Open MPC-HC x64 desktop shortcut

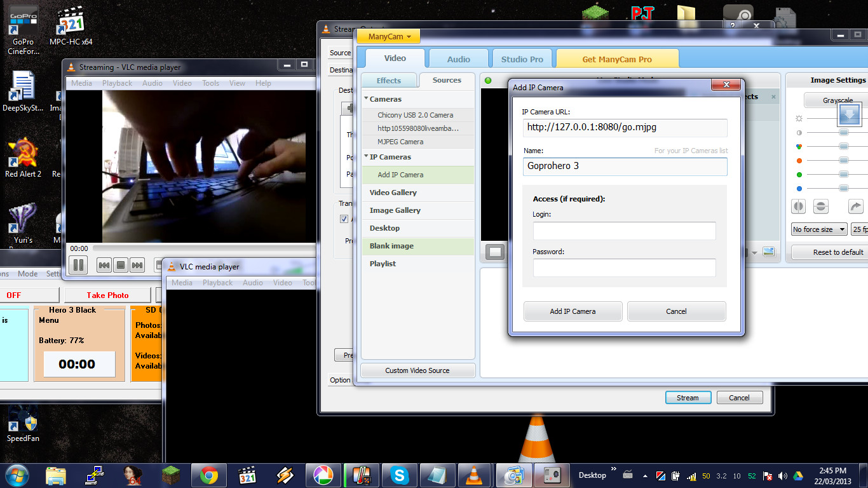(71, 27)
